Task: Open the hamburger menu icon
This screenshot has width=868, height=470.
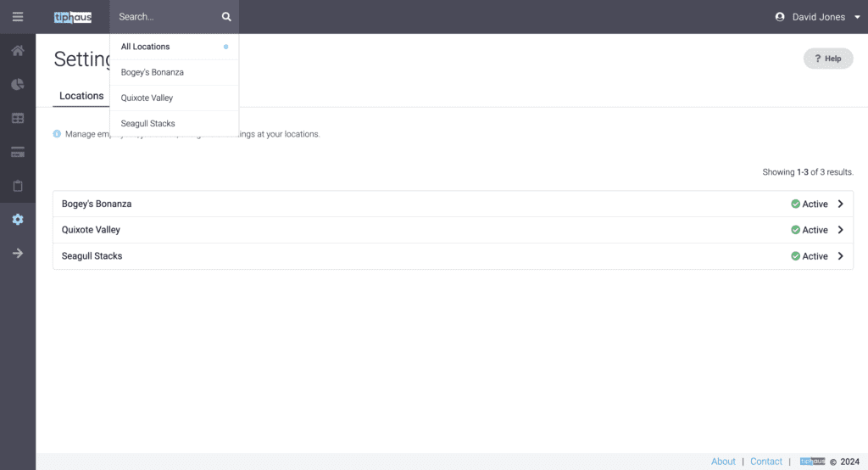Action: click(18, 17)
